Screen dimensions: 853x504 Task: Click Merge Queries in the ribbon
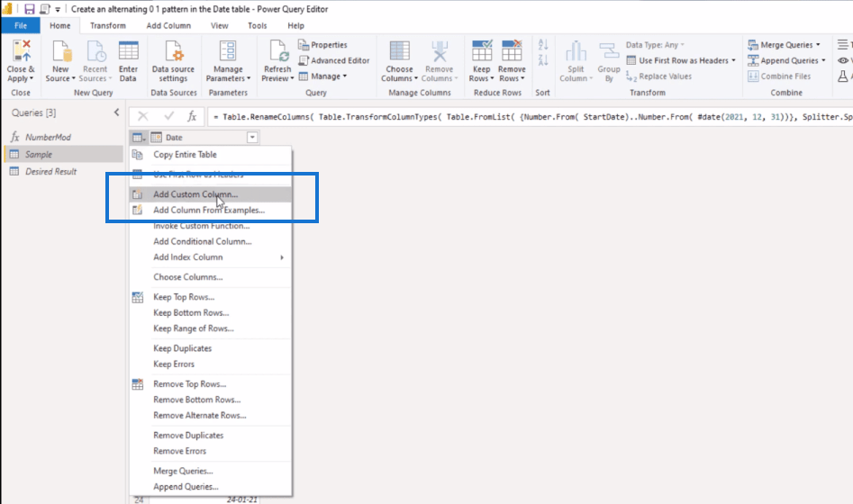784,45
